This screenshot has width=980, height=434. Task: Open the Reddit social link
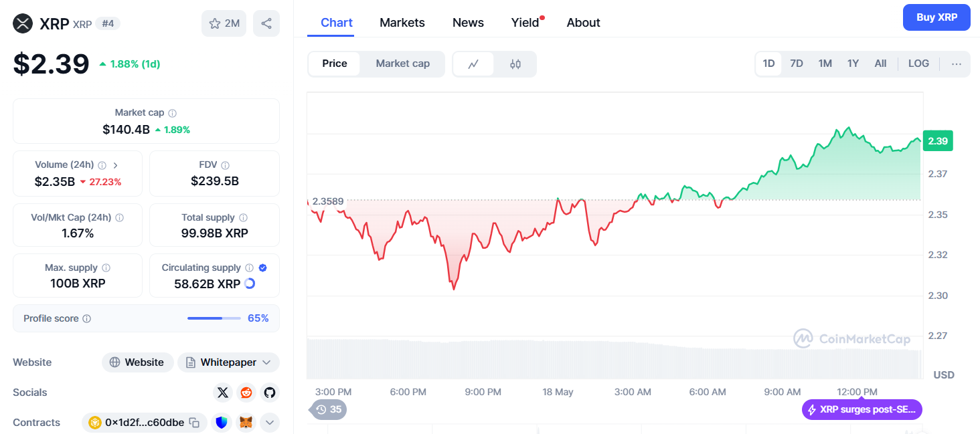[246, 393]
